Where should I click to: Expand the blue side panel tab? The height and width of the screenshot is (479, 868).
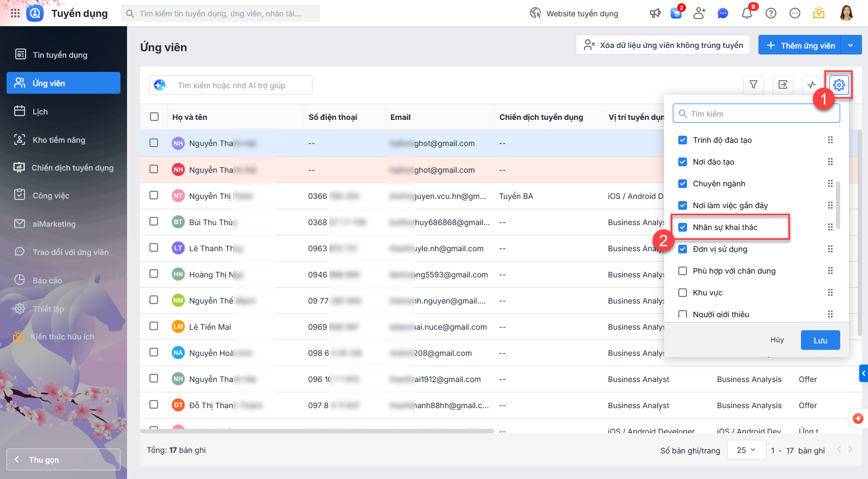864,373
